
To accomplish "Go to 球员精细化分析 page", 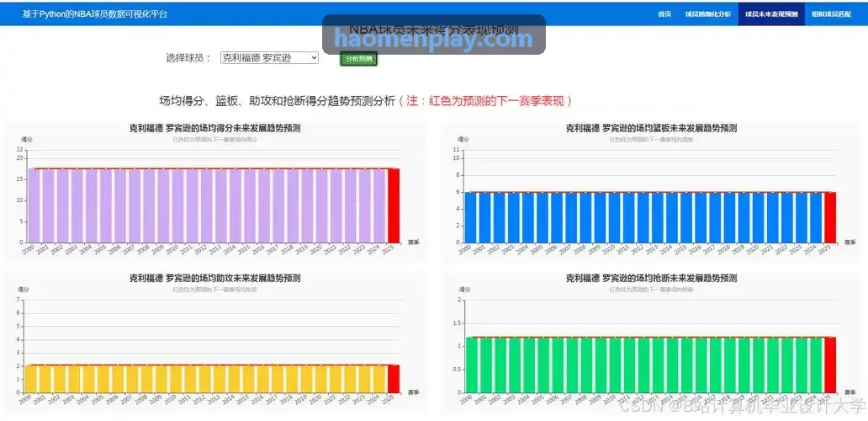I will point(707,13).
